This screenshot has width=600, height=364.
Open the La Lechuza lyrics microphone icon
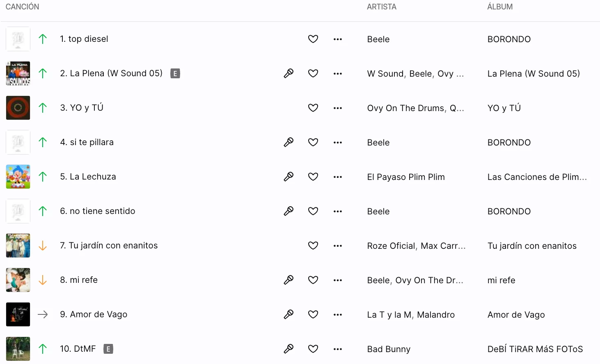pyautogui.click(x=289, y=177)
